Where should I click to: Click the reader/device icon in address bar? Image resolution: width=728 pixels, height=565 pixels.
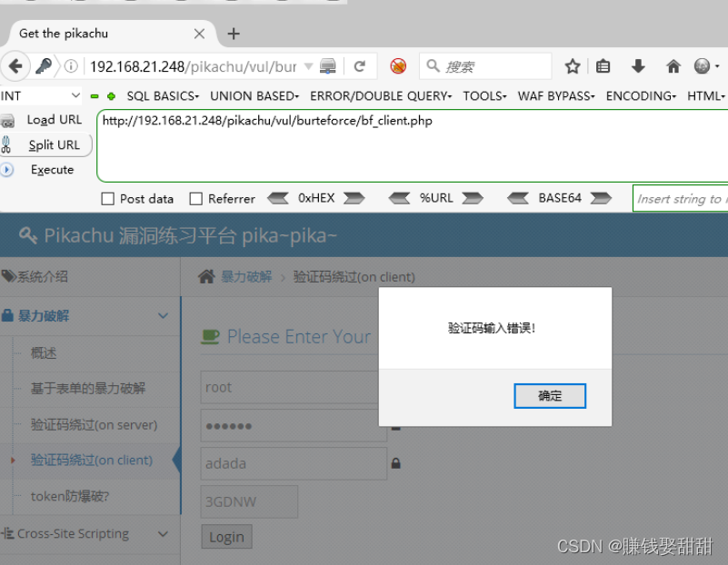[x=328, y=66]
